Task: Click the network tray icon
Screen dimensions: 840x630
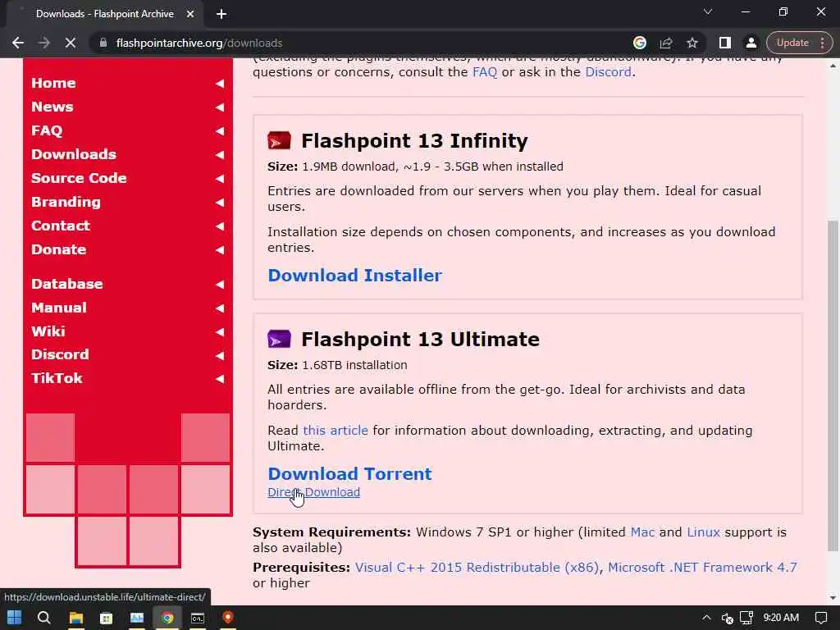Action: [x=746, y=618]
